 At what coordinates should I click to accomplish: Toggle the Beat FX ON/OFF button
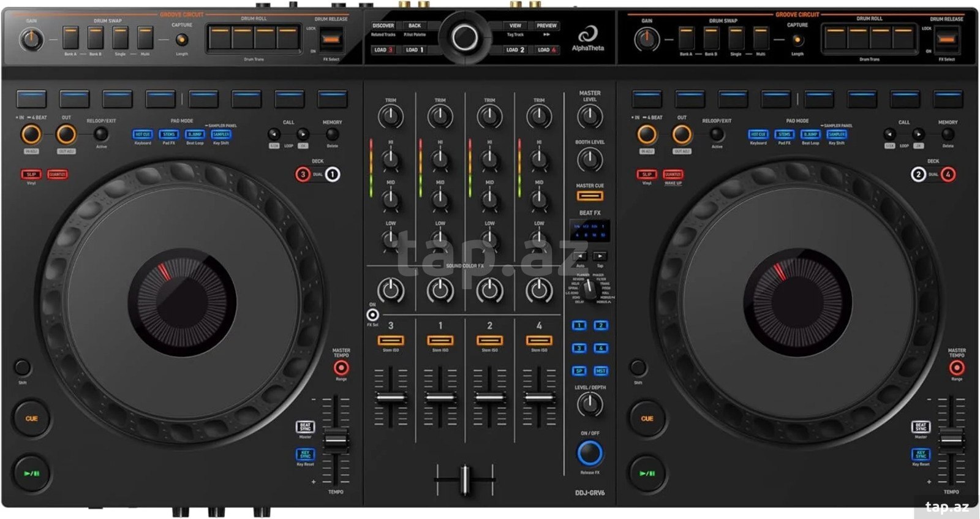[x=590, y=453]
